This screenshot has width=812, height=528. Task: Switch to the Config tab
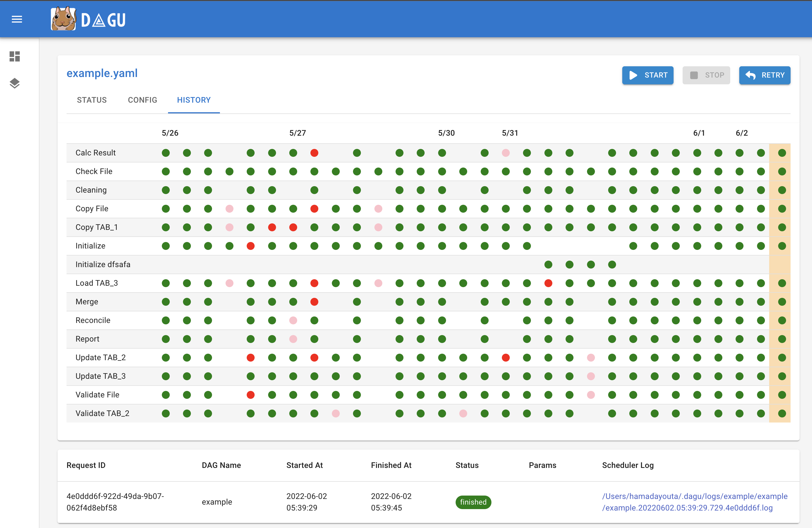click(x=142, y=100)
